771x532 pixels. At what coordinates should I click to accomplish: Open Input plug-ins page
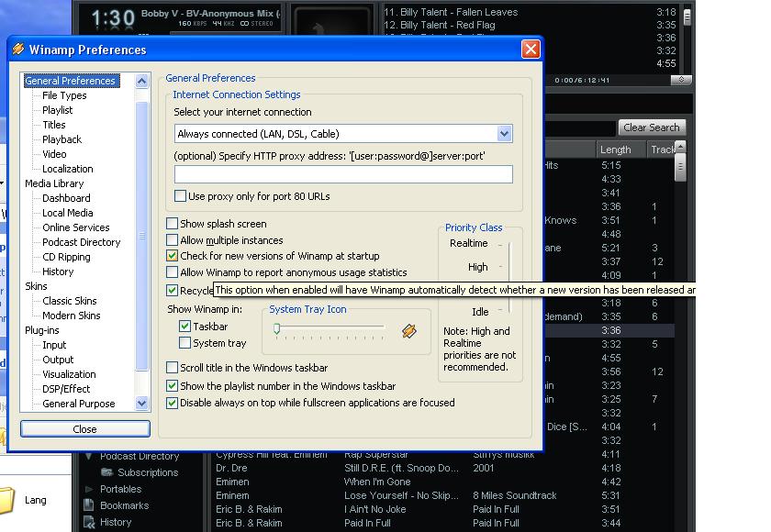coord(54,345)
